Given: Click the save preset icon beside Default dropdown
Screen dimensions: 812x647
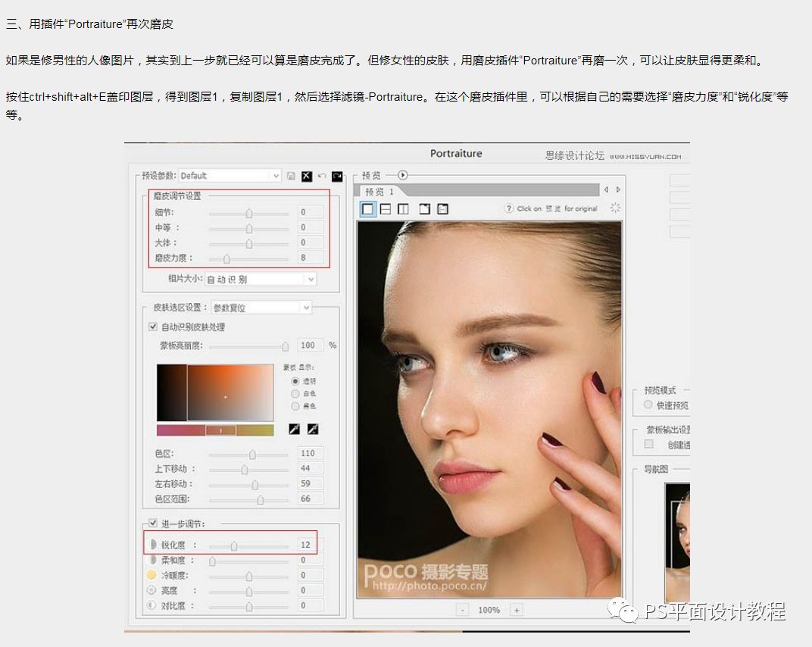Looking at the screenshot, I should pos(291,176).
